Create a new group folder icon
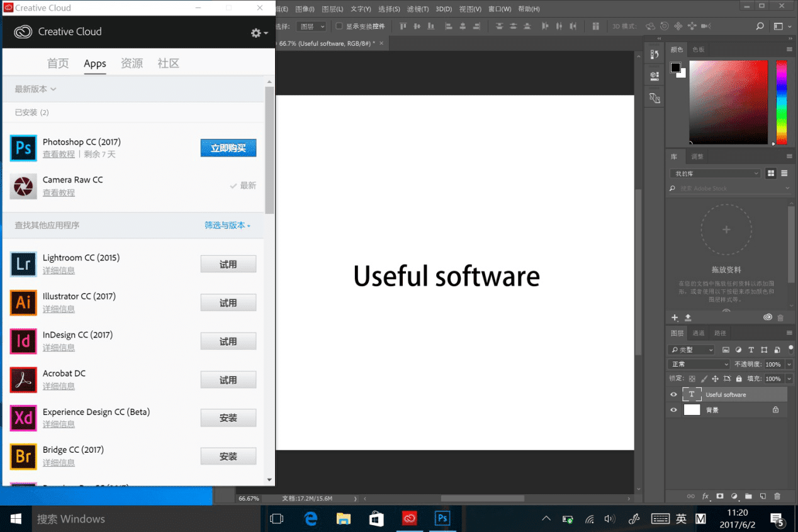 click(748, 496)
